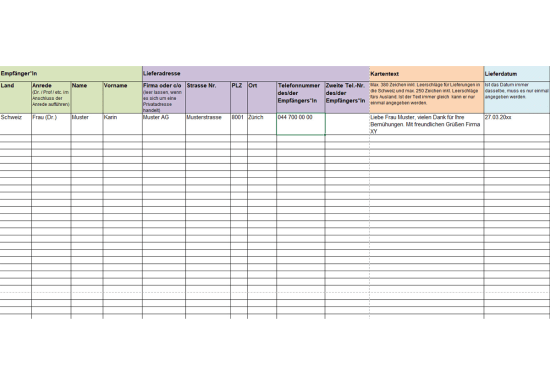
Task: Click the Strasse Nr. column header
Action: (208, 97)
